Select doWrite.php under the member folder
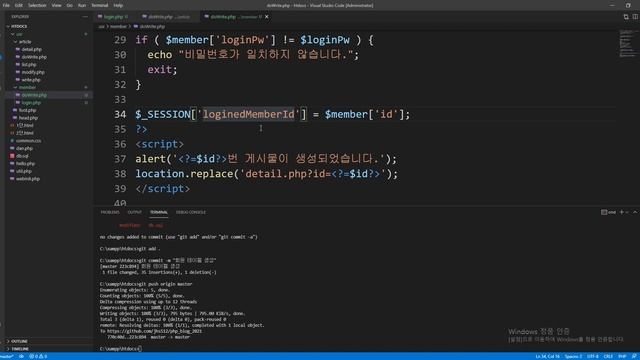 click(x=34, y=95)
